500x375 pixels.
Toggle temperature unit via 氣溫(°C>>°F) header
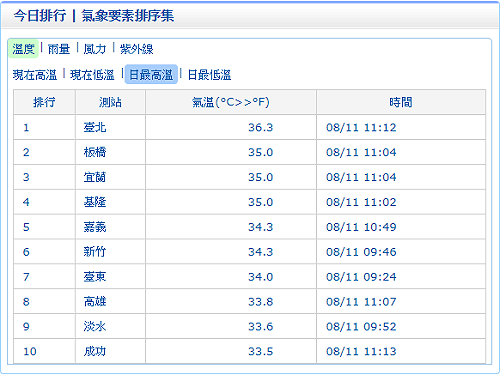[231, 102]
